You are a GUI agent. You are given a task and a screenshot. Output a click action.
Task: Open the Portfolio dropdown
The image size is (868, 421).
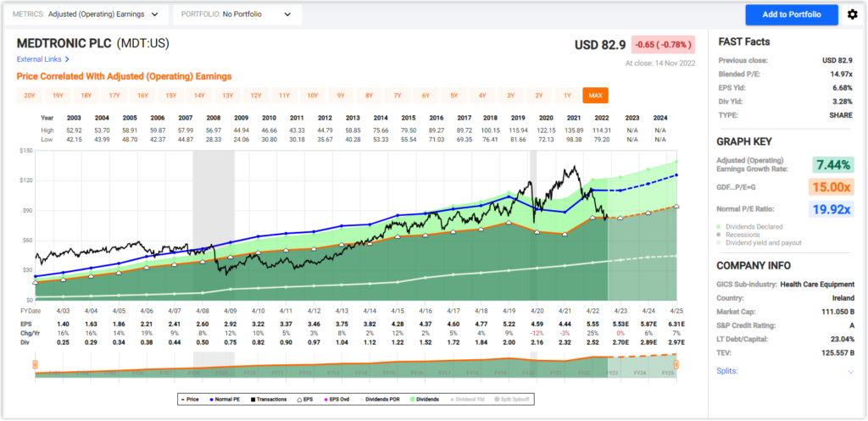(237, 14)
